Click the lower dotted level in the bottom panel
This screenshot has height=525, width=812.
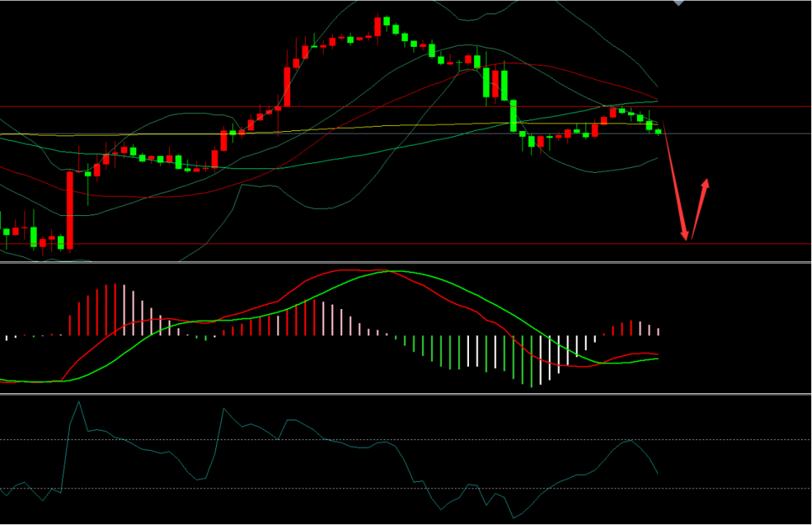406,489
